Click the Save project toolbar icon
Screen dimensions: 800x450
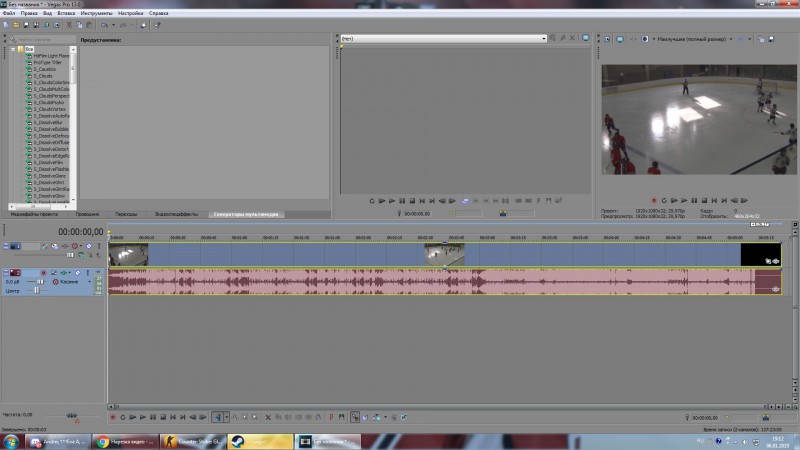click(x=26, y=25)
